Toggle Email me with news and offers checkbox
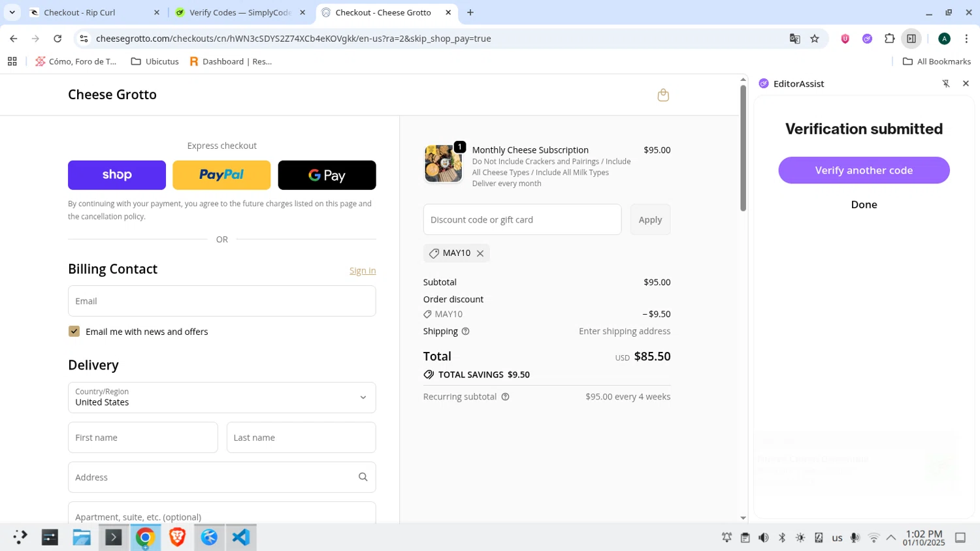The width and height of the screenshot is (980, 551). (74, 332)
